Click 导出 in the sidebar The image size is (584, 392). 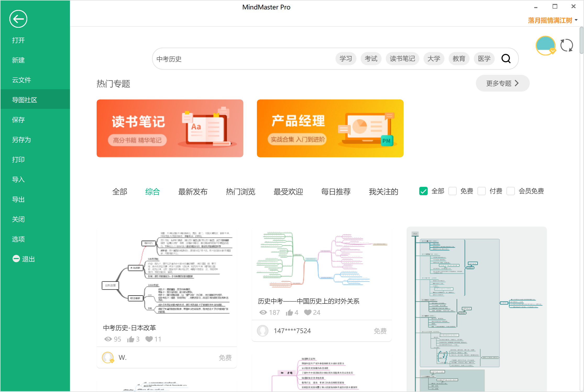[35, 199]
